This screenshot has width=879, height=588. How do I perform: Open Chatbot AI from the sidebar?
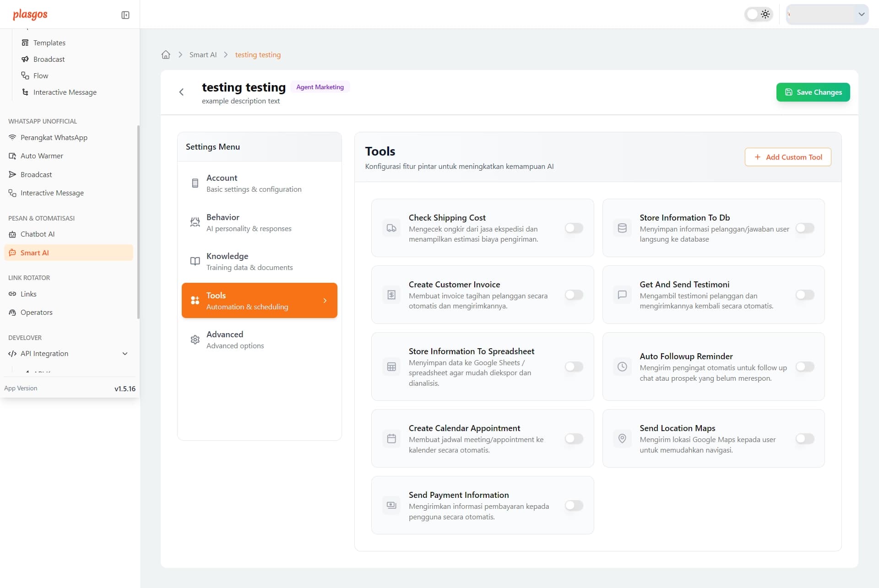pos(37,234)
